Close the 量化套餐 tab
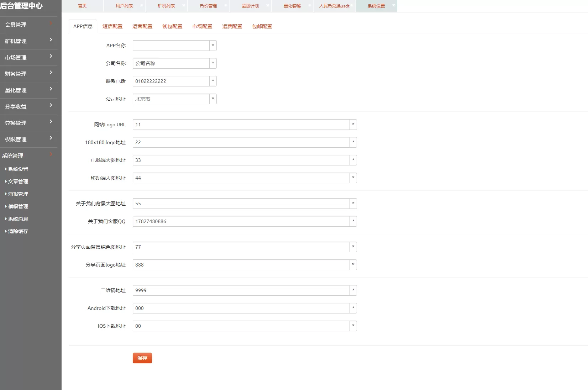Image resolution: width=588 pixels, height=390 pixels. click(x=310, y=5)
